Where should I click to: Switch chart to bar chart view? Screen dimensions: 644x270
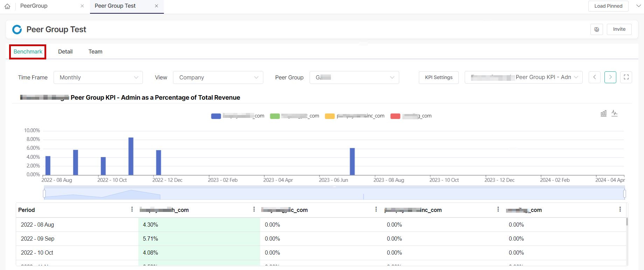pyautogui.click(x=604, y=113)
